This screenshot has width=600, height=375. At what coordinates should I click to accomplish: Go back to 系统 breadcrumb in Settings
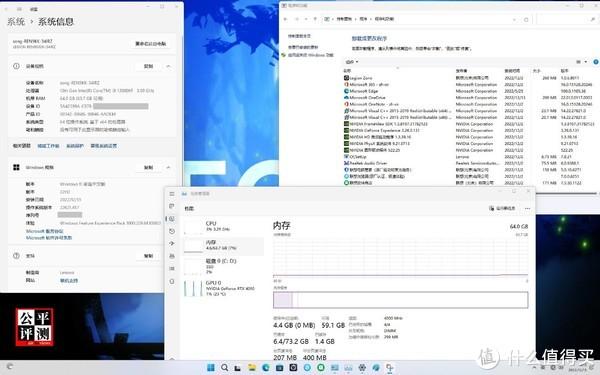[16, 22]
